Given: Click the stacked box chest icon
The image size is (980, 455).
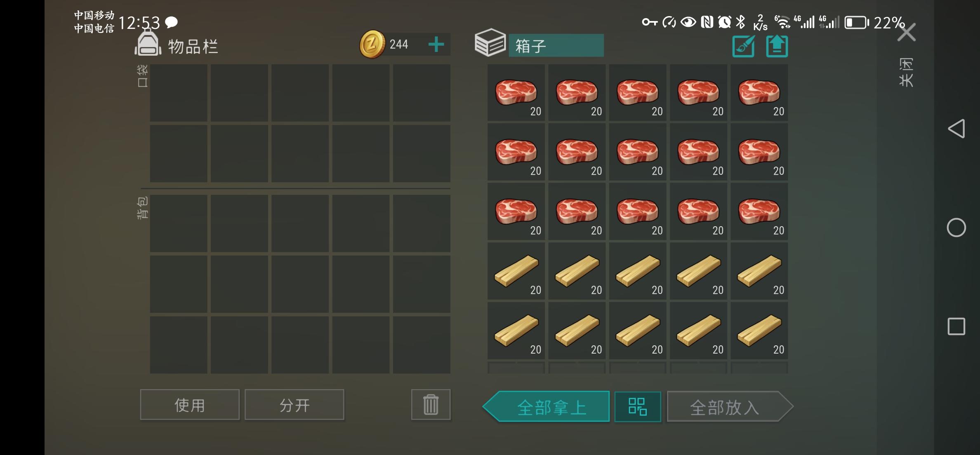Looking at the screenshot, I should pos(490,42).
